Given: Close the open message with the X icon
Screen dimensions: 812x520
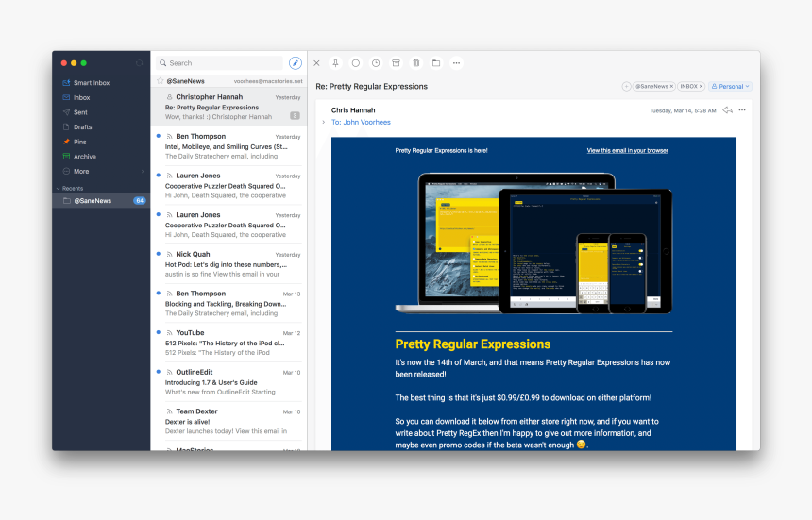Looking at the screenshot, I should pyautogui.click(x=316, y=63).
